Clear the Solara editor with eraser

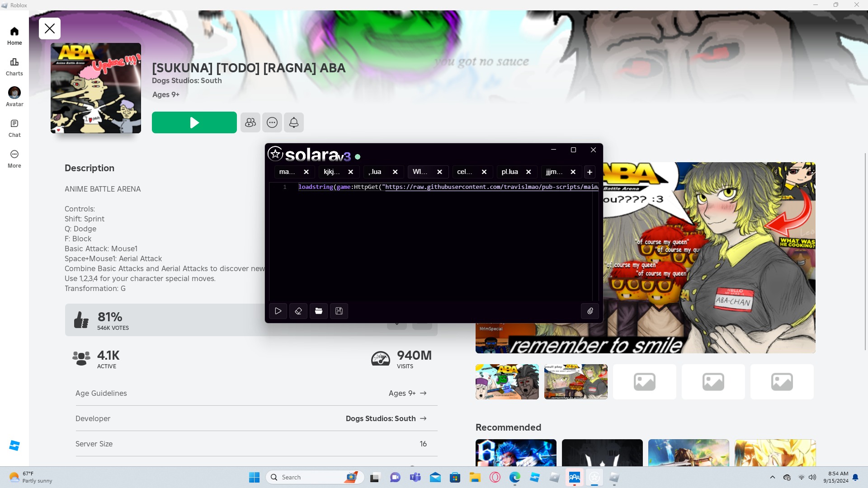pyautogui.click(x=298, y=311)
